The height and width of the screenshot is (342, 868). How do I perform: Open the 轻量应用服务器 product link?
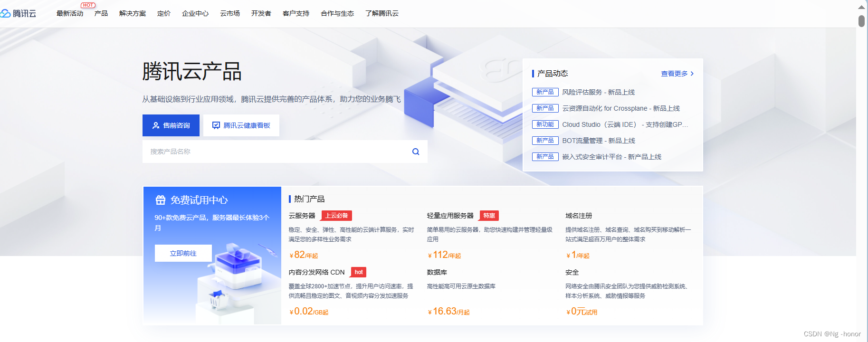tap(450, 216)
